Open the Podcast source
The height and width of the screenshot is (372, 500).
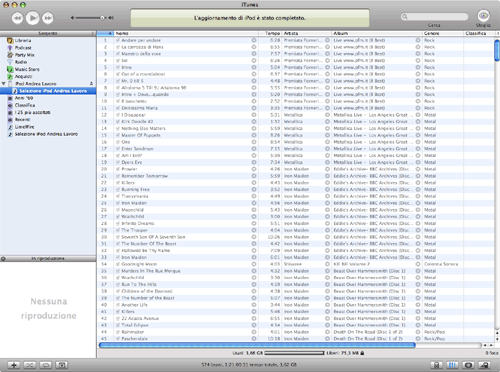[23, 48]
